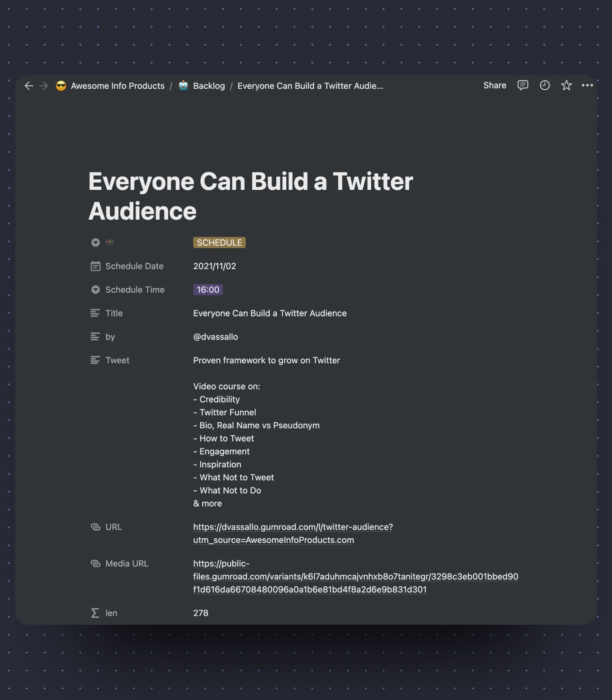The width and height of the screenshot is (612, 700).
Task: Click the '- Credibility' line
Action: point(216,399)
